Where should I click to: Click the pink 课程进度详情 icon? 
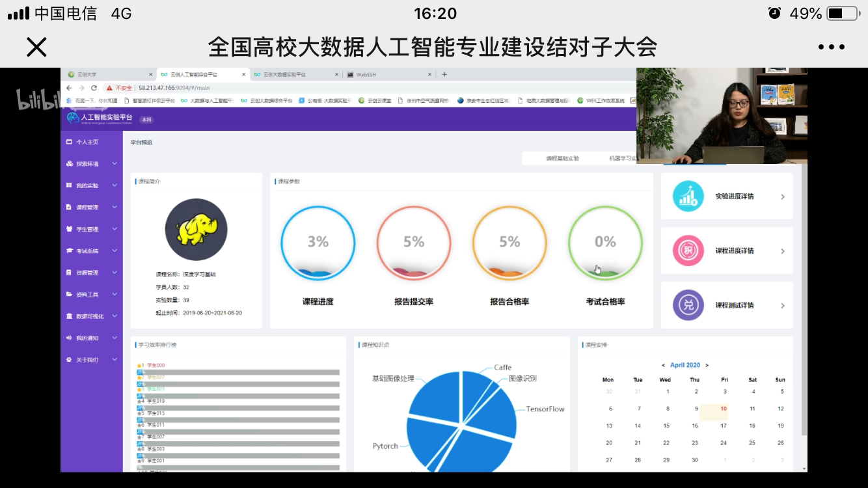click(688, 251)
